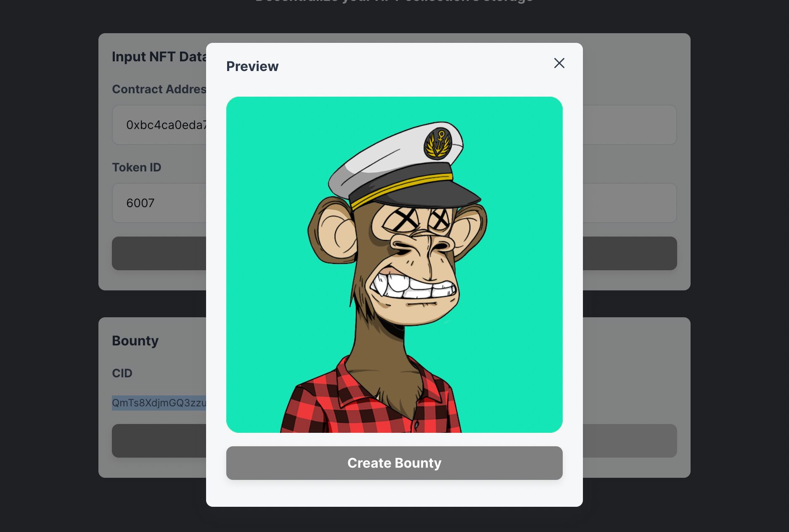The height and width of the screenshot is (532, 789).
Task: Click the Input NFT Data heading
Action: pos(159,56)
